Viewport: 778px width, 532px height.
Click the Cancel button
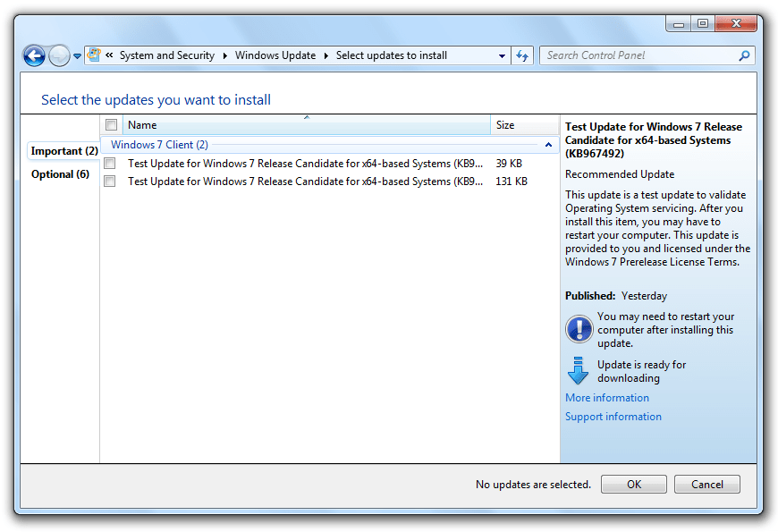707,484
